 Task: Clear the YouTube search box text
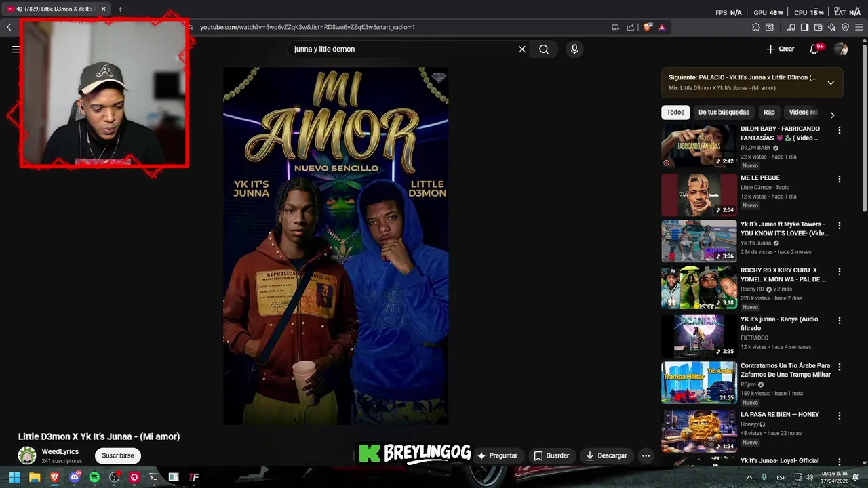tap(522, 49)
